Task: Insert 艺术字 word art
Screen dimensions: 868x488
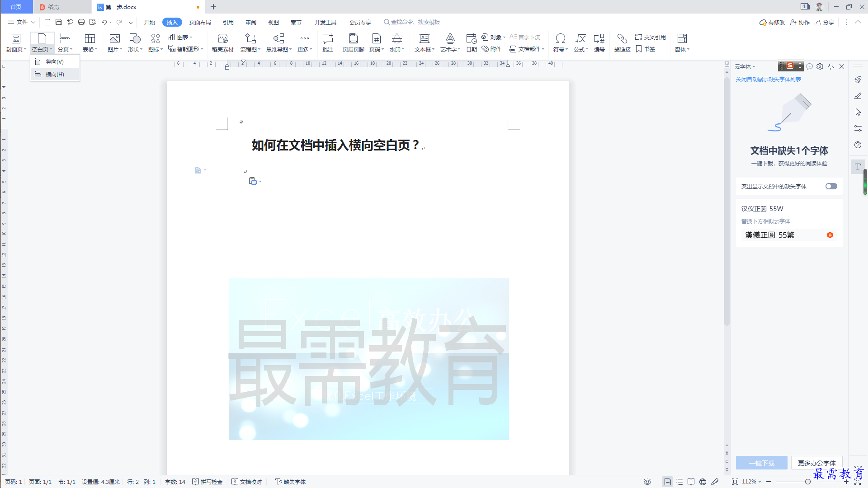Action: tap(450, 43)
